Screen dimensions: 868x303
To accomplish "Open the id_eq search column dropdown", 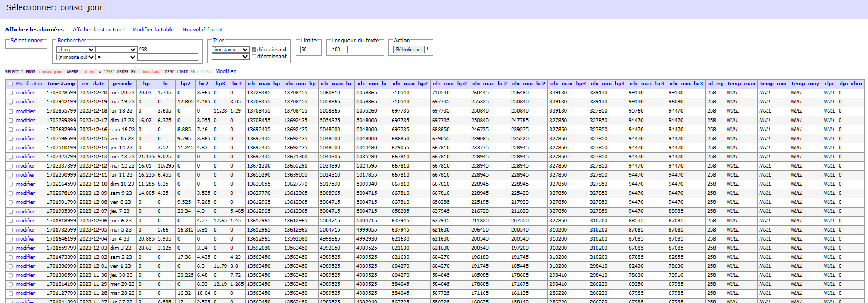I will tap(76, 50).
